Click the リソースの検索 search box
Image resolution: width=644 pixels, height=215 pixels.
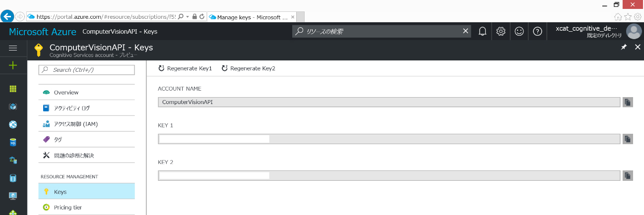(x=379, y=31)
